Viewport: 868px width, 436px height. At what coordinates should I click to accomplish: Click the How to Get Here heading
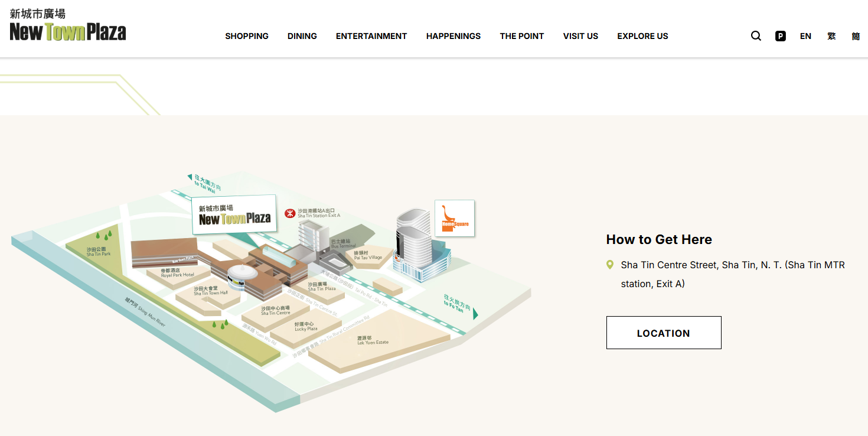(659, 239)
